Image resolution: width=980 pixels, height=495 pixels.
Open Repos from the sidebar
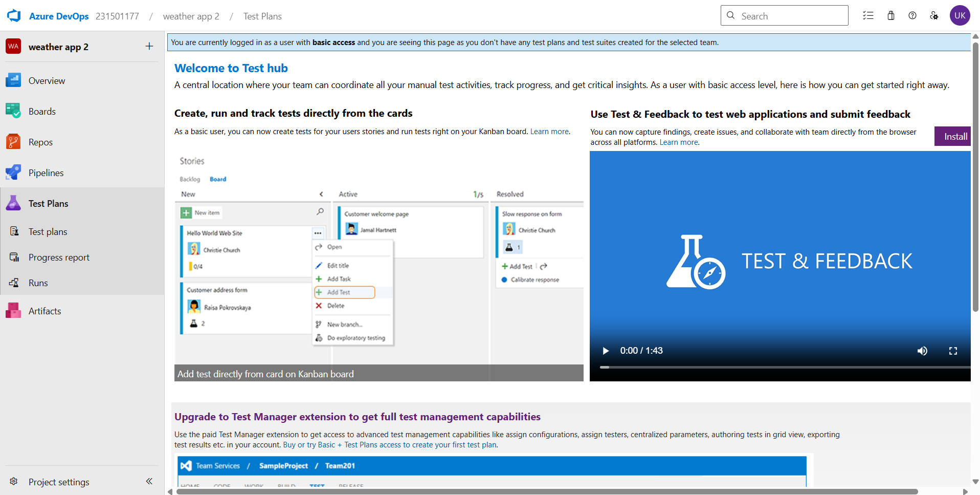point(82,142)
